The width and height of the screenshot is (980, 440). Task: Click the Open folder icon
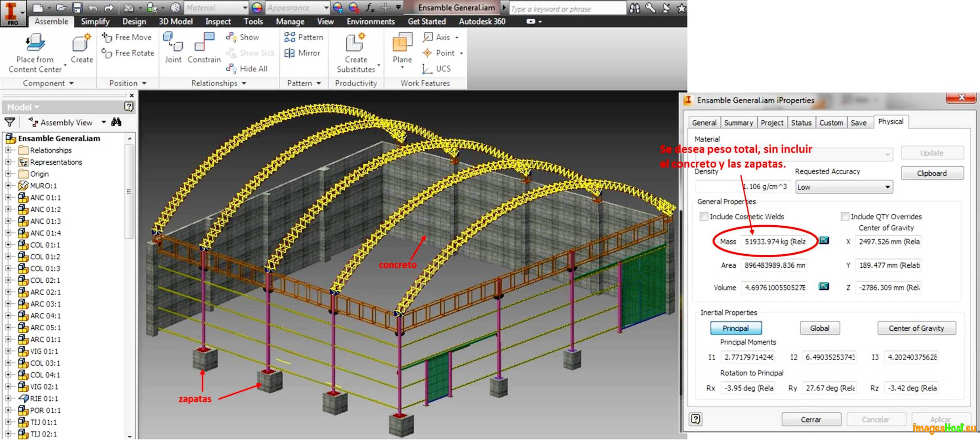[x=61, y=7]
